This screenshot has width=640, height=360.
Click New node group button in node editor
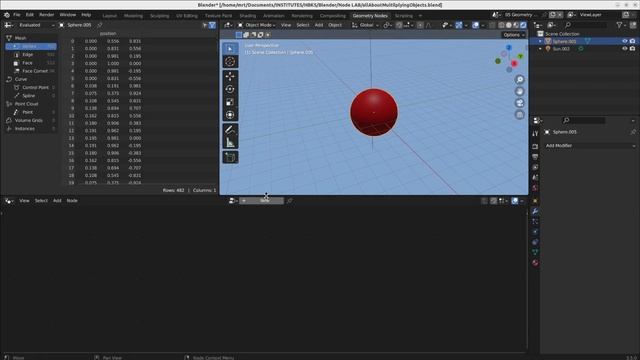pos(262,201)
